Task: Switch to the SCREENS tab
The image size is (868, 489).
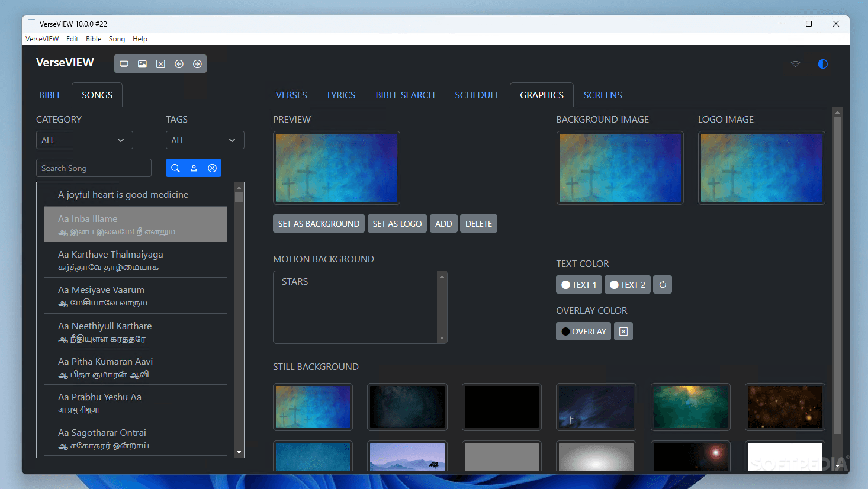Action: point(603,95)
